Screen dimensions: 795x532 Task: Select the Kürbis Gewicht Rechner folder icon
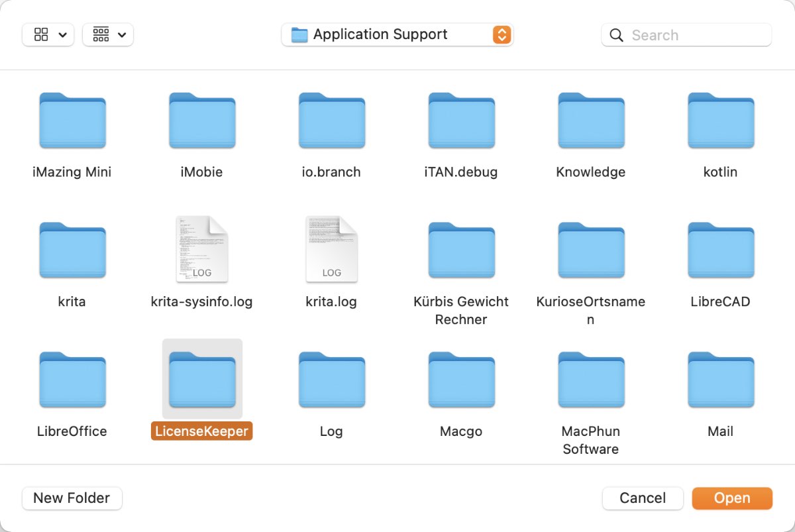click(462, 250)
